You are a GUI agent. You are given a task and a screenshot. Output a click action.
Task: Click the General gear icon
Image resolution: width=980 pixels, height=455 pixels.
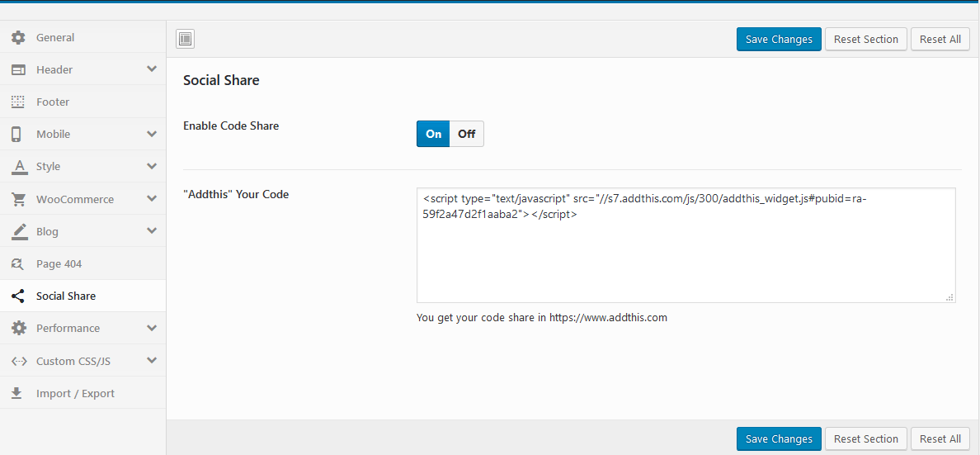point(19,37)
